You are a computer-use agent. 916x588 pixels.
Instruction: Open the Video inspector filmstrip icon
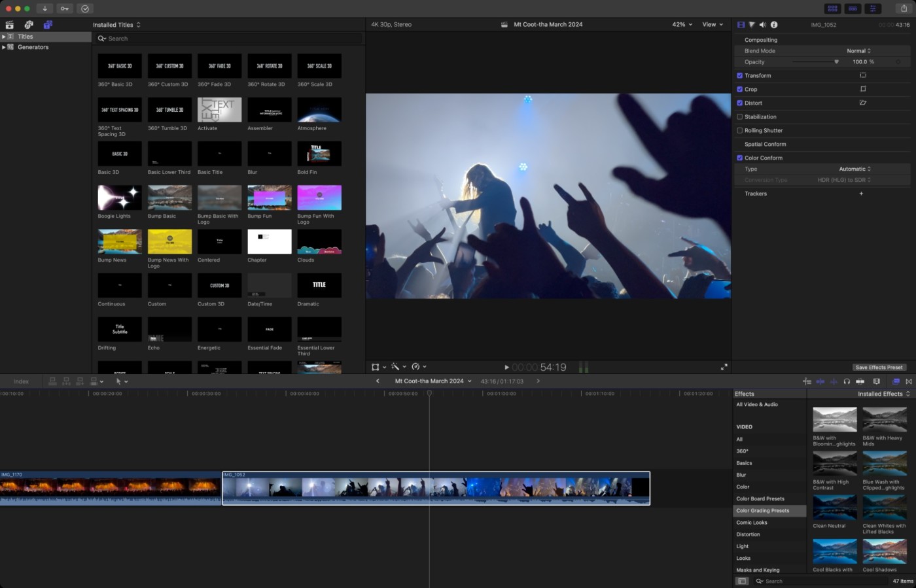click(x=741, y=25)
